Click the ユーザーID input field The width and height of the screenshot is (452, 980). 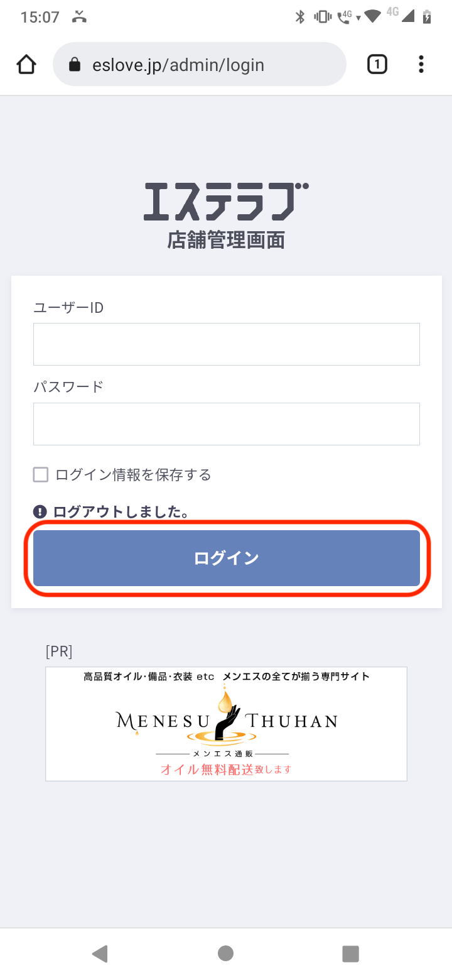coord(226,344)
